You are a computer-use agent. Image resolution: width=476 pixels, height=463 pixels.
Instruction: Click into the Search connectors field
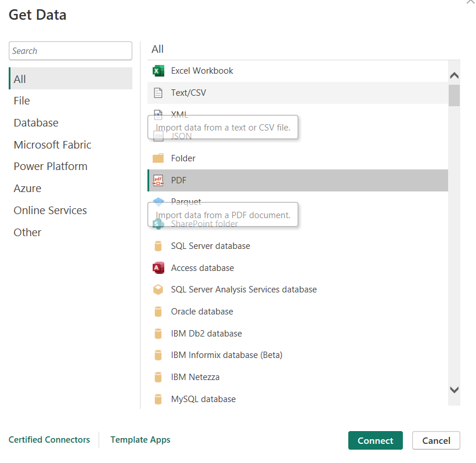point(71,51)
